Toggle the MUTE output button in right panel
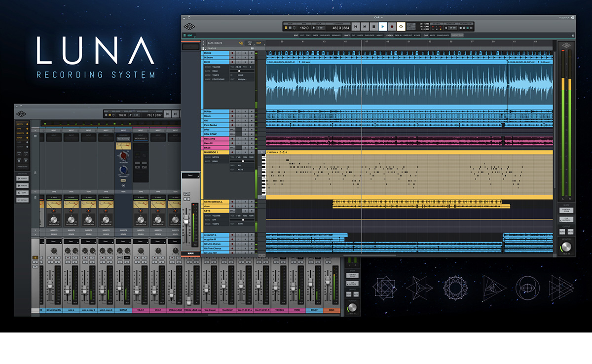Screen dimensions: 592x364 point(571,232)
